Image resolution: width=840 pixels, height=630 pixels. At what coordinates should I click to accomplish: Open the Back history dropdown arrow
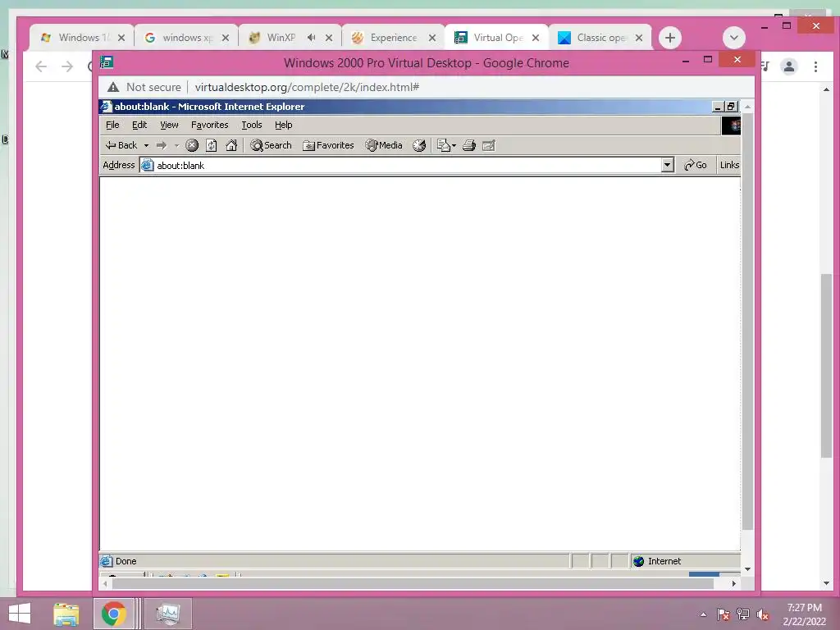point(146,146)
